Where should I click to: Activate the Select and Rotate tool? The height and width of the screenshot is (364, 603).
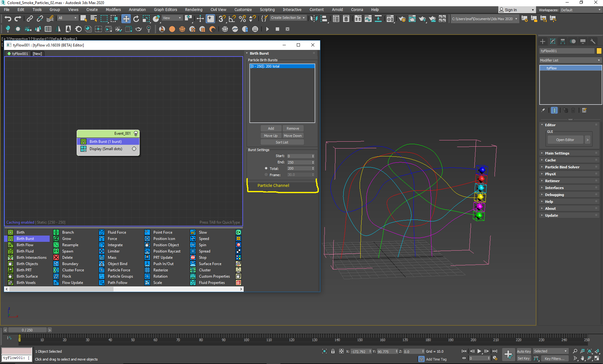click(136, 19)
